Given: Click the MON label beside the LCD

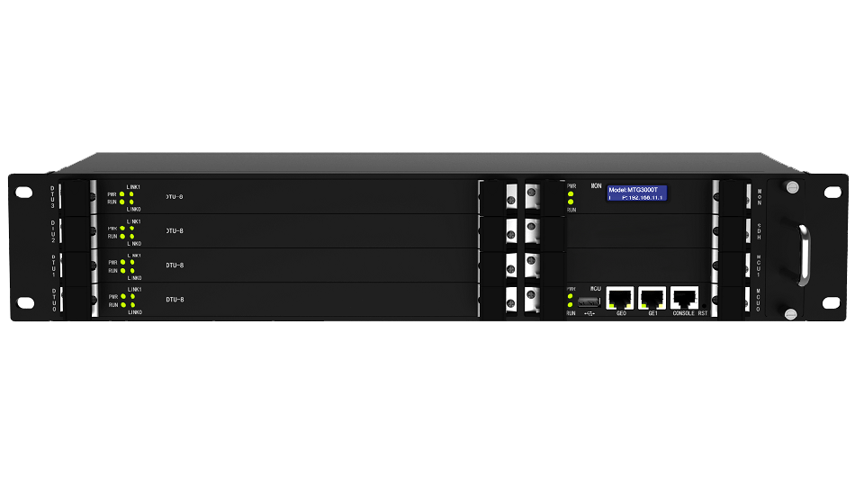Looking at the screenshot, I should tap(596, 186).
